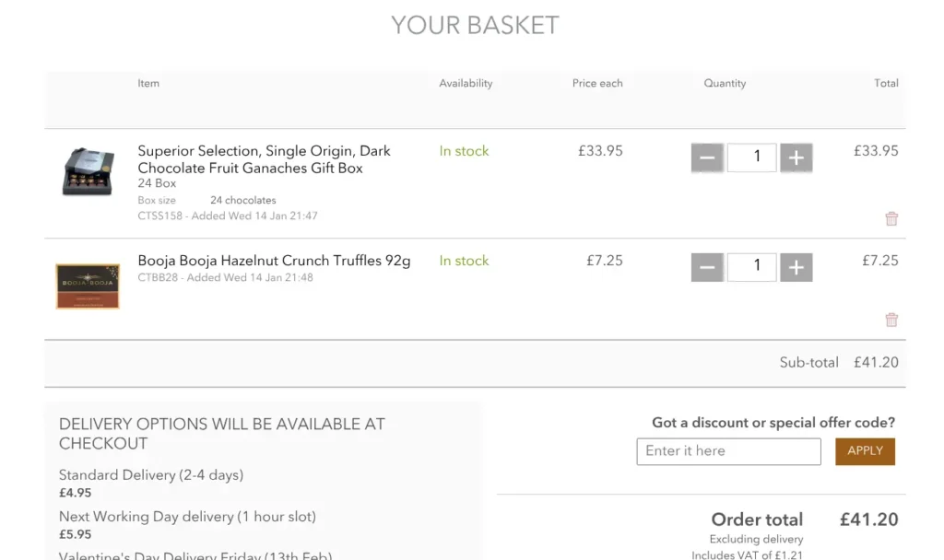Increase quantity of the Dark Chocolate Ganaches box
This screenshot has height=560, width=944.
[x=796, y=157]
